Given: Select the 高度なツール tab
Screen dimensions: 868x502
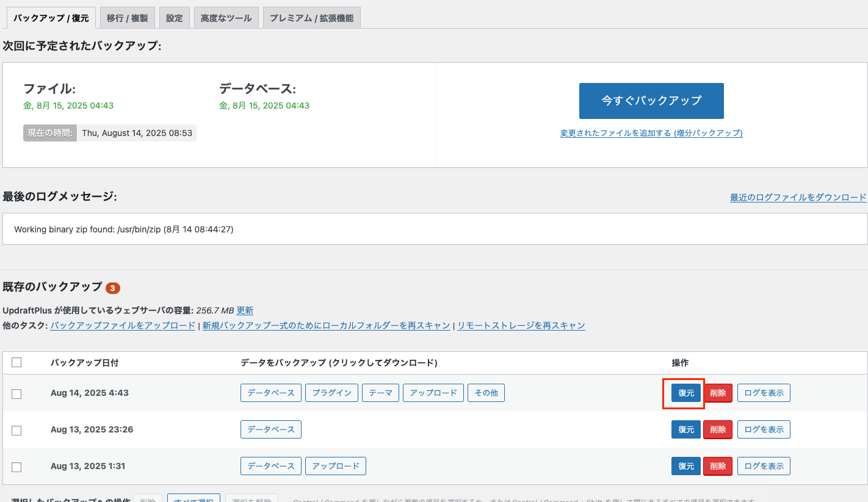Looking at the screenshot, I should coord(226,18).
